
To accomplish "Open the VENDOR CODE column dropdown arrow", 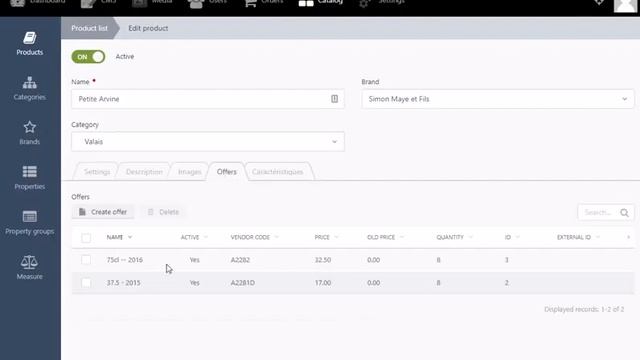I will click(x=276, y=237).
